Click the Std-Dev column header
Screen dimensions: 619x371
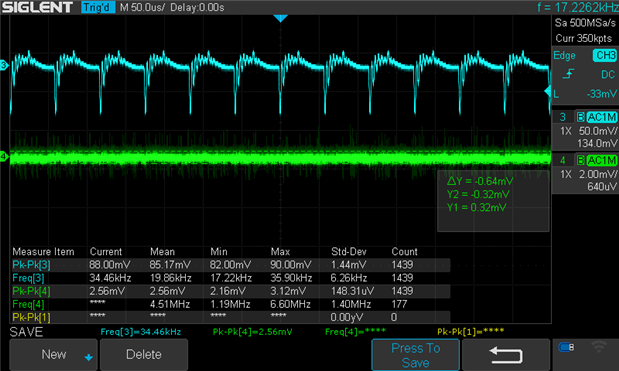349,251
